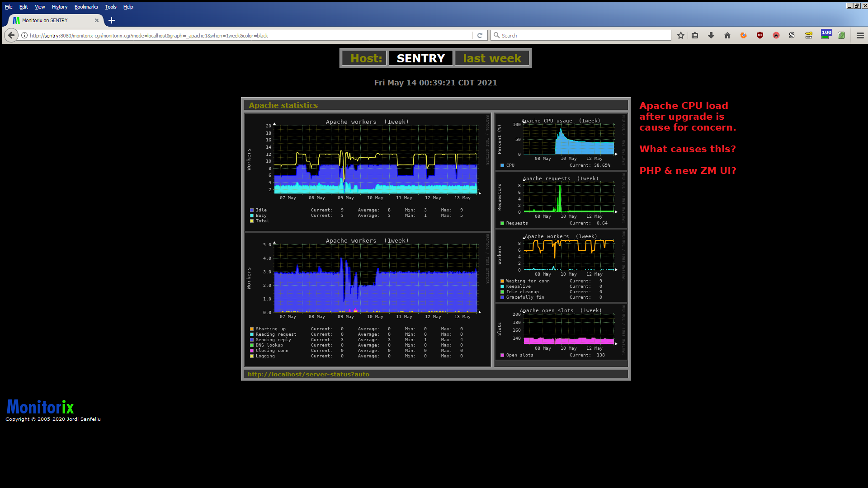
Task: Open the uBlock Origin shield icon
Action: 760,35
